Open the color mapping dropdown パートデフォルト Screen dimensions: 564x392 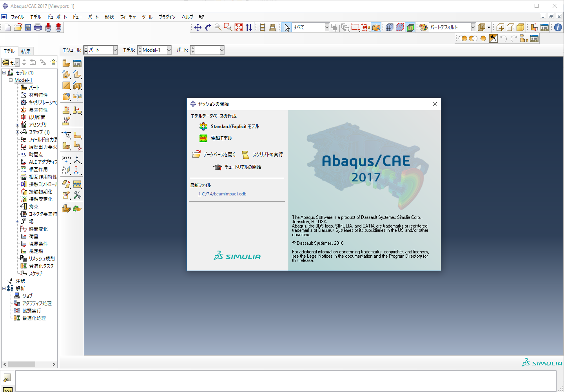coord(452,27)
